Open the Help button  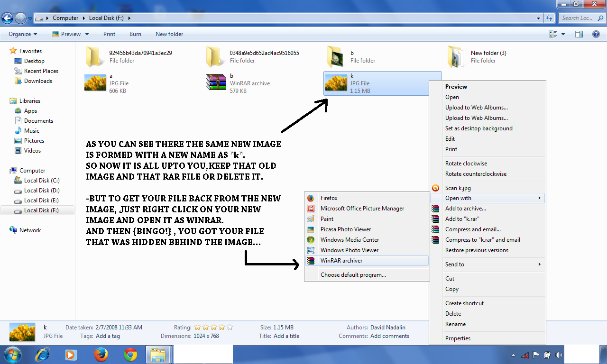pyautogui.click(x=596, y=34)
